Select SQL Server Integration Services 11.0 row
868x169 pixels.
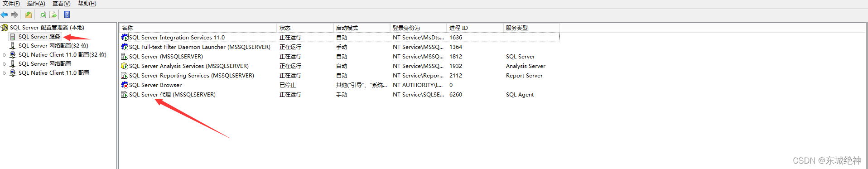[340, 38]
